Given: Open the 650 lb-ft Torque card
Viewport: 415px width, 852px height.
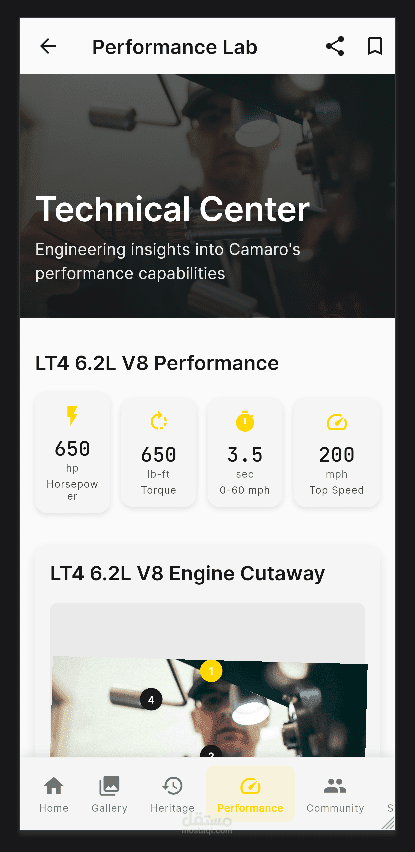Looking at the screenshot, I should (158, 453).
